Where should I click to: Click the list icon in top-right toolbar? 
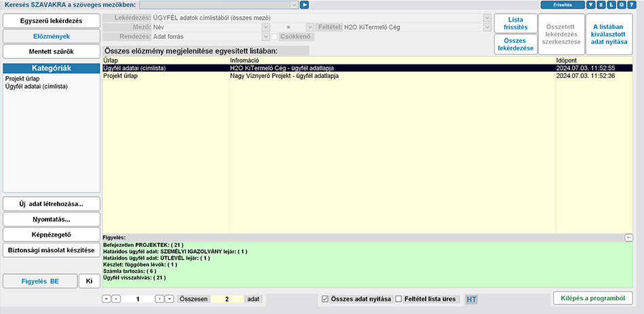pyautogui.click(x=601, y=5)
